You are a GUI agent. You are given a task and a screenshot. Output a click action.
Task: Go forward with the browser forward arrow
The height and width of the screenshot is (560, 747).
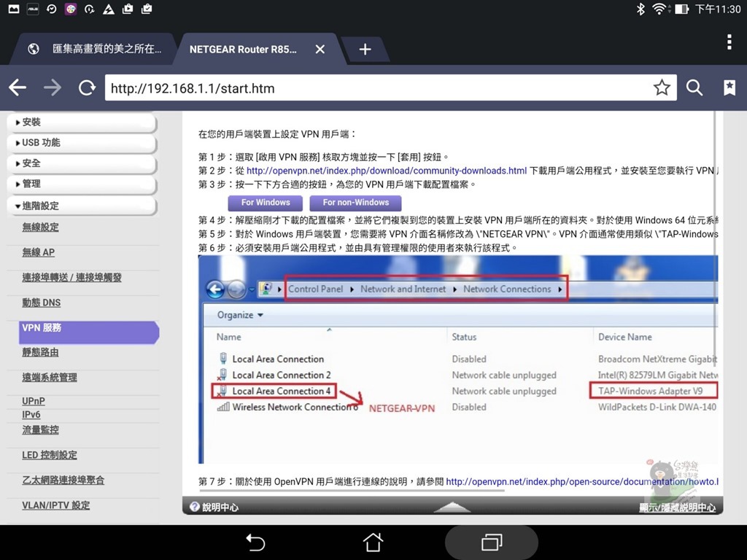click(x=52, y=87)
